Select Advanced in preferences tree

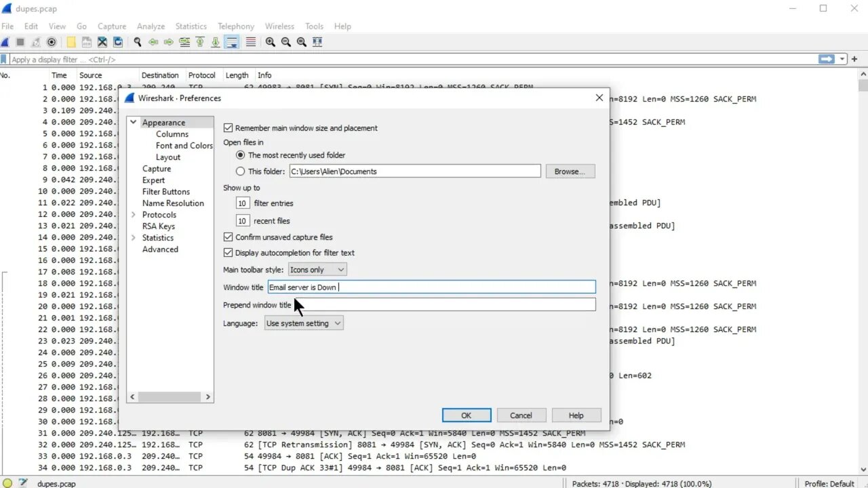coord(160,249)
